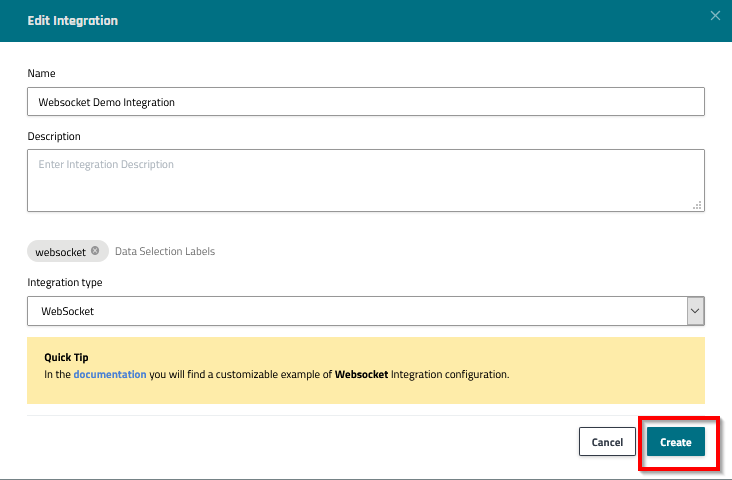Focus the Name input field

(x=365, y=102)
